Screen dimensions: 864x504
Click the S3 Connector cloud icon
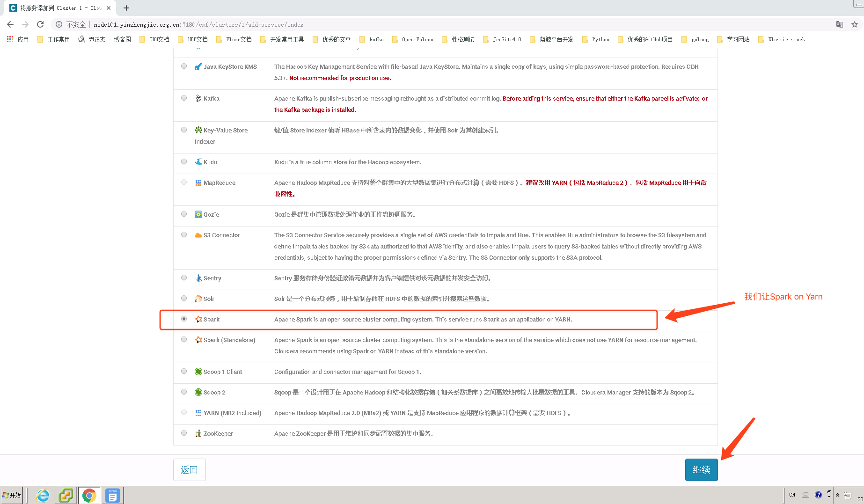pyautogui.click(x=198, y=235)
